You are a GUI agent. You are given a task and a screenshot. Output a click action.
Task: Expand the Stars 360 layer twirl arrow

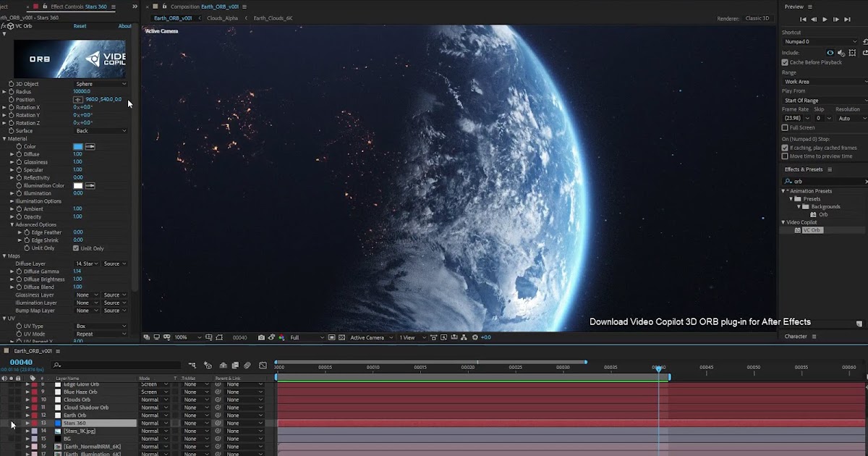coord(27,423)
